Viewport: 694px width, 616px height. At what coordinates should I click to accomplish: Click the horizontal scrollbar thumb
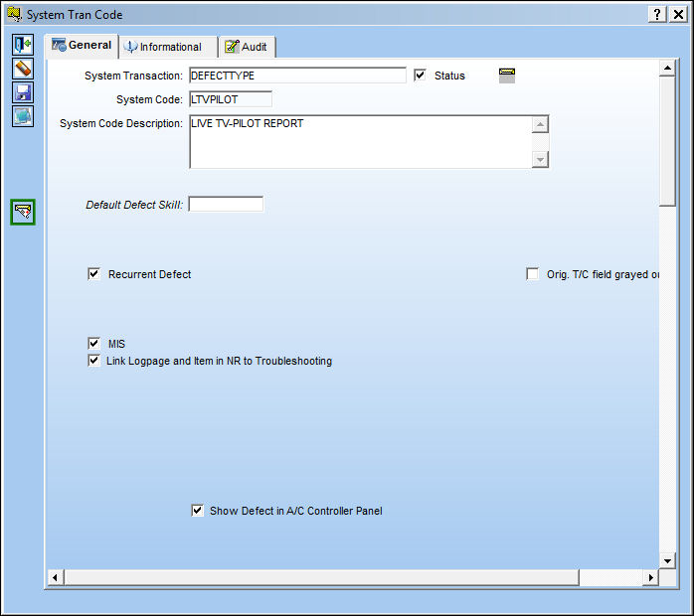pos(322,577)
